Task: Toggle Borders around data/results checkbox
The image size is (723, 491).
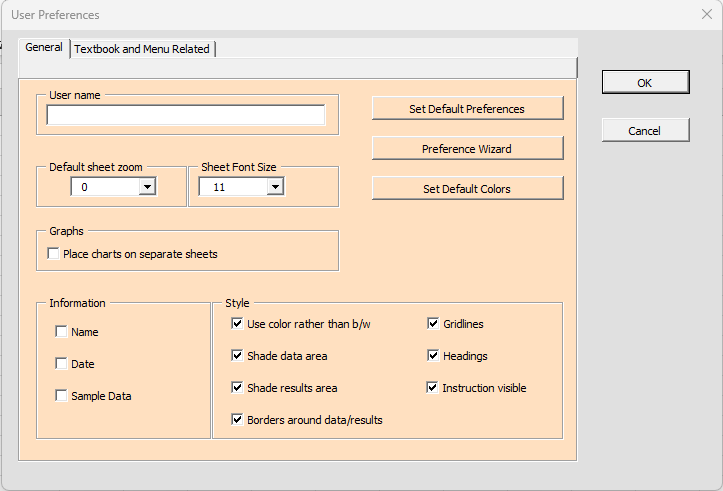Action: point(237,420)
